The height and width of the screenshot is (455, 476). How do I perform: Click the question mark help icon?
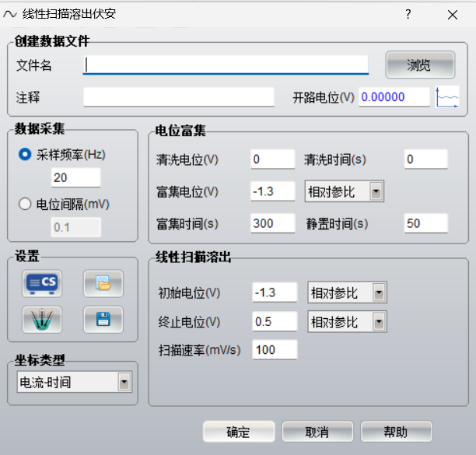(x=408, y=14)
